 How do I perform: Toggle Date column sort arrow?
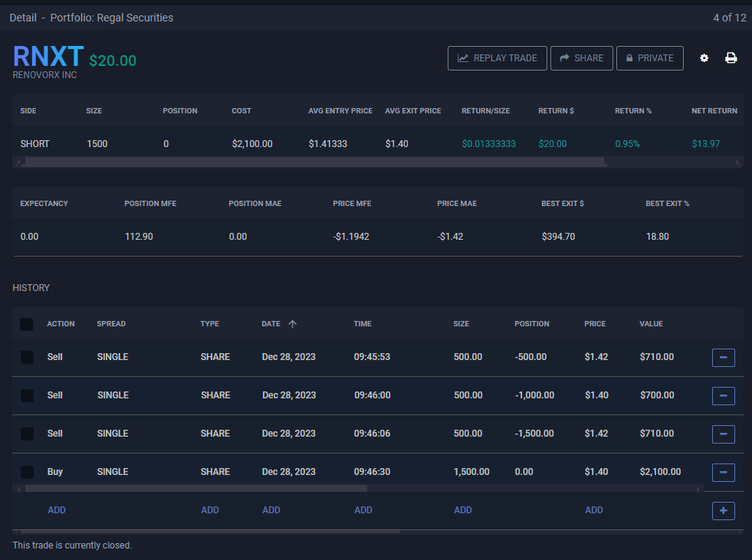click(292, 324)
